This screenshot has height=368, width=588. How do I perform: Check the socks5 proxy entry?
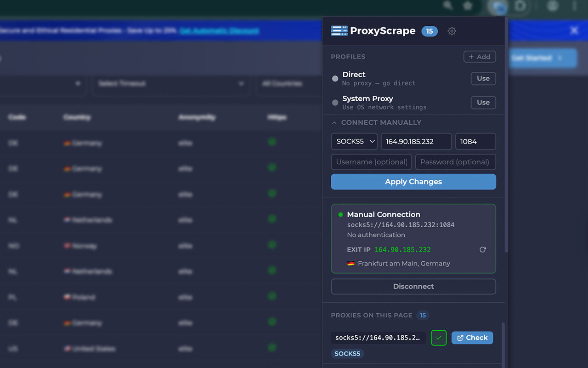472,338
